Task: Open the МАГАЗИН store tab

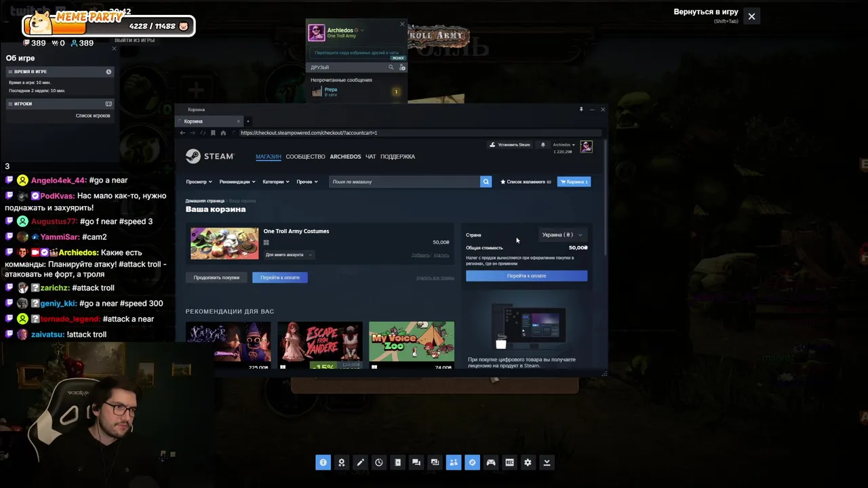Action: [x=268, y=157]
